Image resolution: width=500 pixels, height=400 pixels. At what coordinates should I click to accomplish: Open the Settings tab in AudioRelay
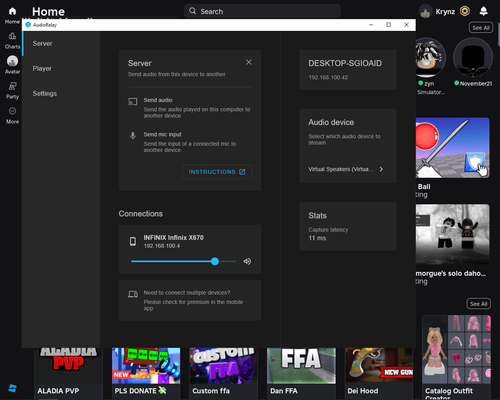pyautogui.click(x=45, y=94)
